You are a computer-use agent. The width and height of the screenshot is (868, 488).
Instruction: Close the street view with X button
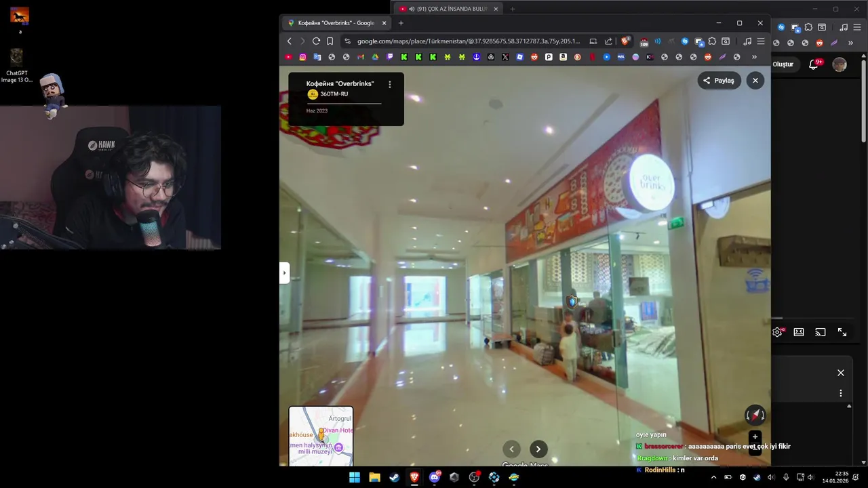[x=755, y=81]
